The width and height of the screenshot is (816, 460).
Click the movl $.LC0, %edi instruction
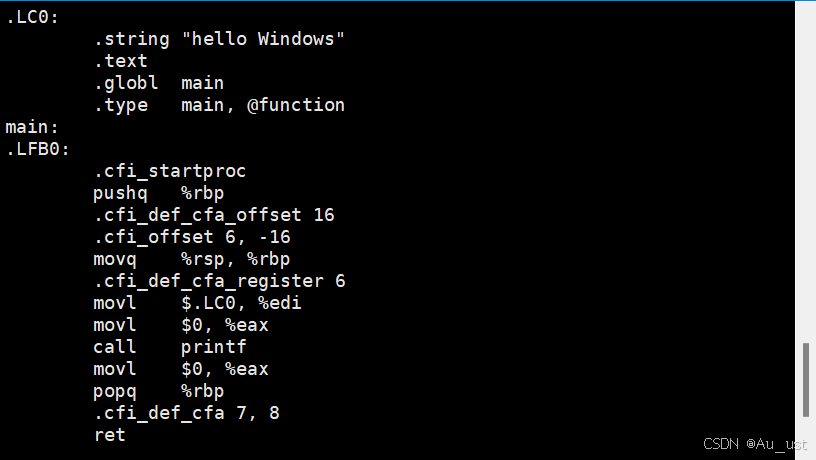(196, 303)
